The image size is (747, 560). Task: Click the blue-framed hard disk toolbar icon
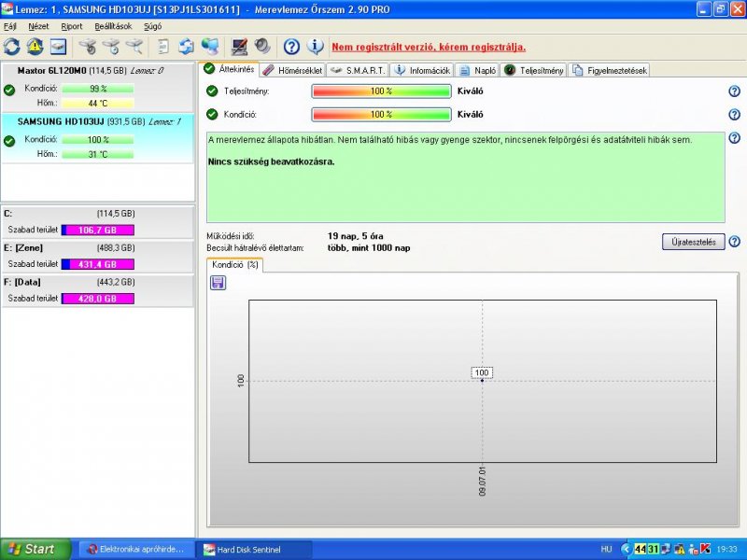tap(58, 47)
